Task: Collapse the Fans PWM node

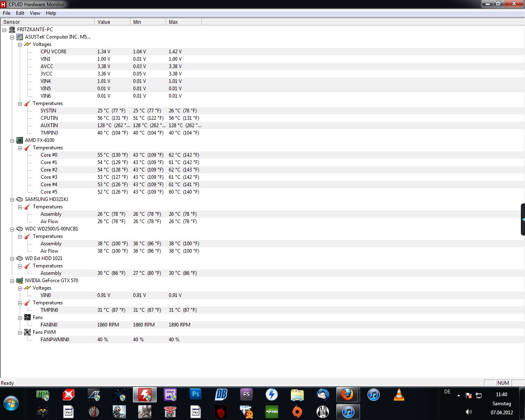Action: 20,333
